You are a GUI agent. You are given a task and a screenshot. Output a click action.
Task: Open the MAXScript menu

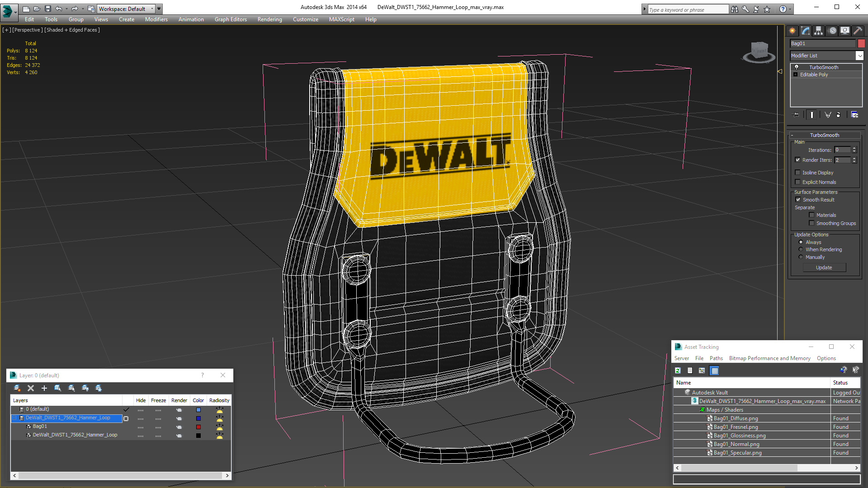coord(342,19)
